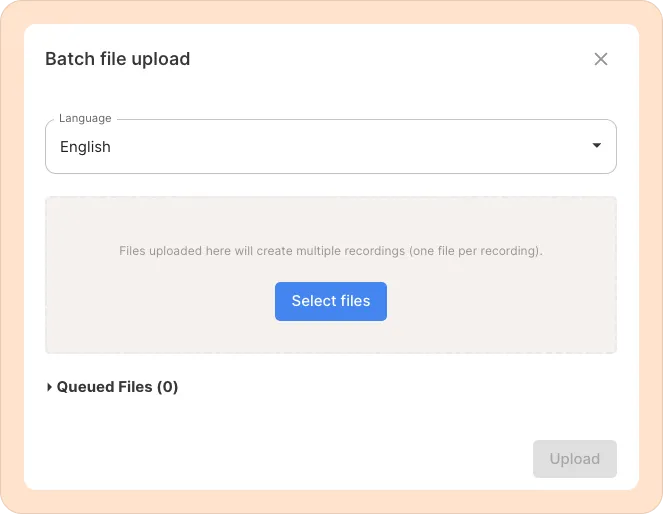Close the Batch file upload dialog
663x514 pixels.
pyautogui.click(x=601, y=59)
